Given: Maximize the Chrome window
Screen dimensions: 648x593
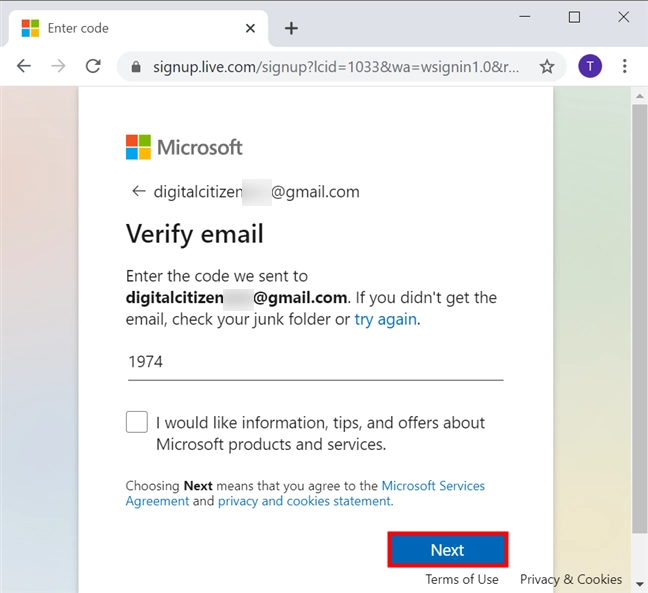Looking at the screenshot, I should (574, 17).
